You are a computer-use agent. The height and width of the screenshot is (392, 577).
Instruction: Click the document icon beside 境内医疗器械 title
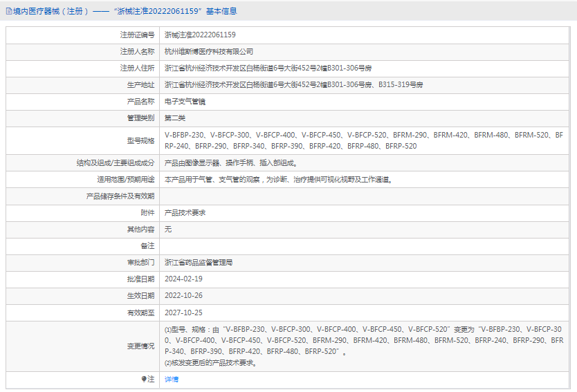(9, 11)
